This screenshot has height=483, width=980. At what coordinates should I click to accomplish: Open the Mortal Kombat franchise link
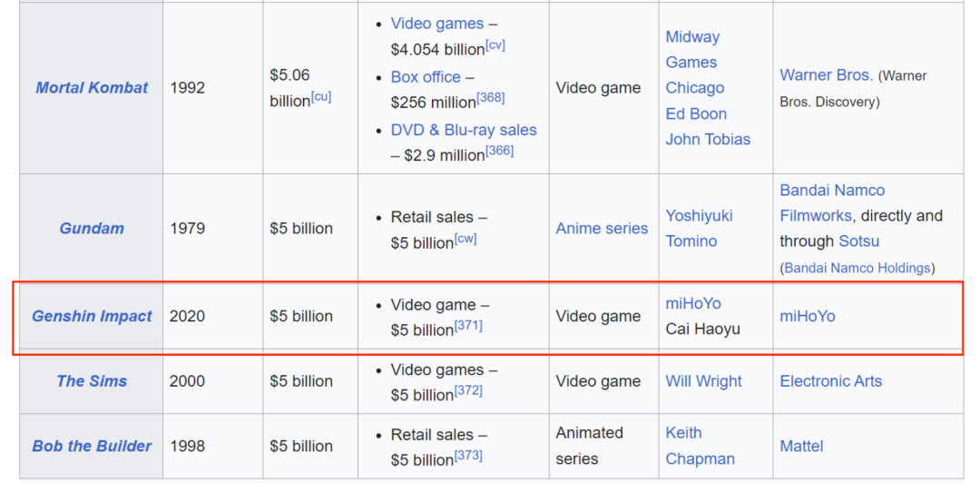coord(92,88)
